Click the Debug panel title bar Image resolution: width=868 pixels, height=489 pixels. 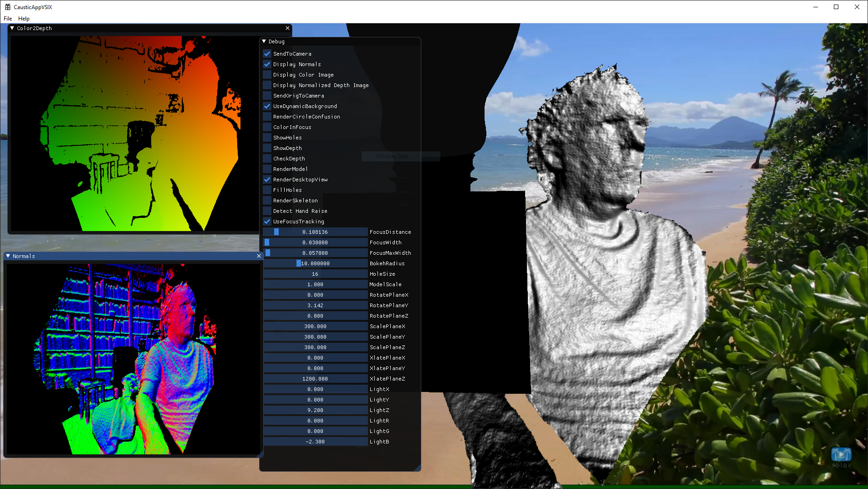click(x=340, y=41)
